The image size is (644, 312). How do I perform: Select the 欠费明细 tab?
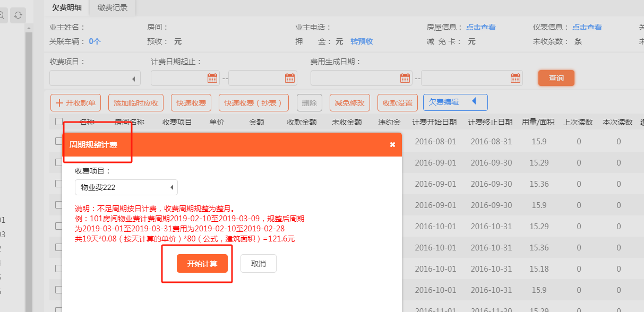pos(66,7)
